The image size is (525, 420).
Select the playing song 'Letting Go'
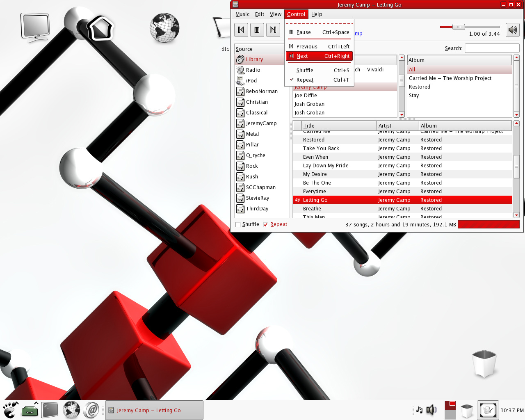click(x=402, y=200)
